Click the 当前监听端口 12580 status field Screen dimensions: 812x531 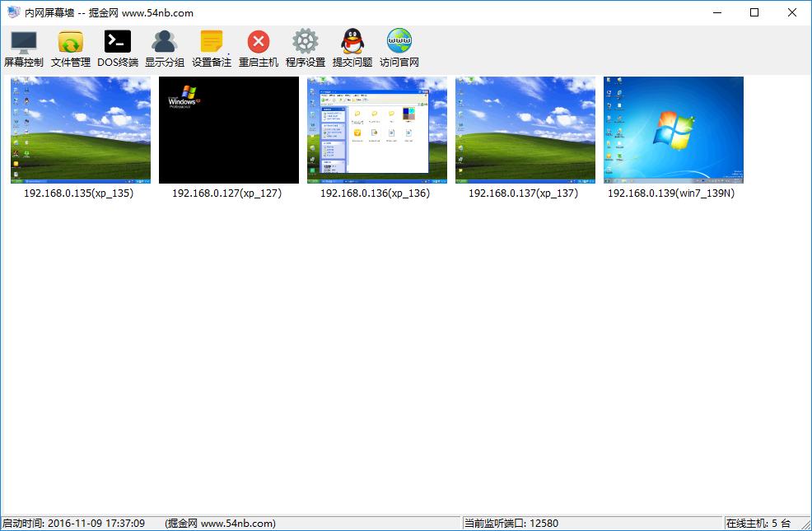[511, 524]
